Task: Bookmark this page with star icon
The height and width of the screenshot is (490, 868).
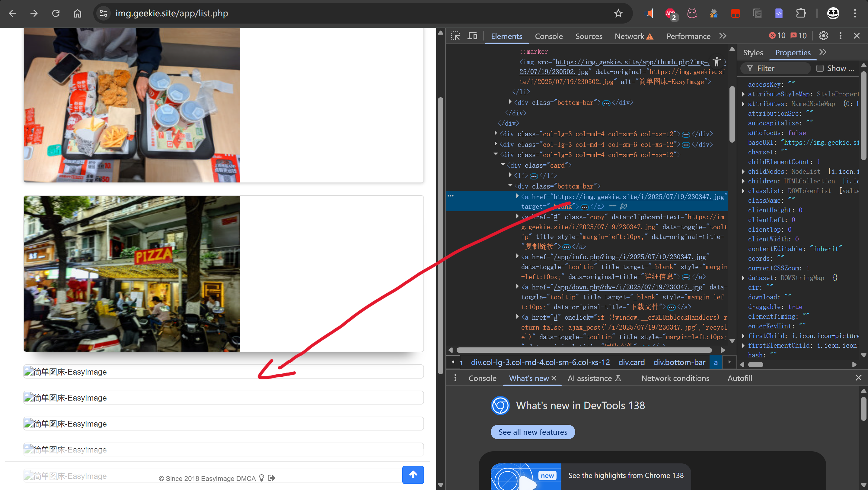Action: coord(618,14)
